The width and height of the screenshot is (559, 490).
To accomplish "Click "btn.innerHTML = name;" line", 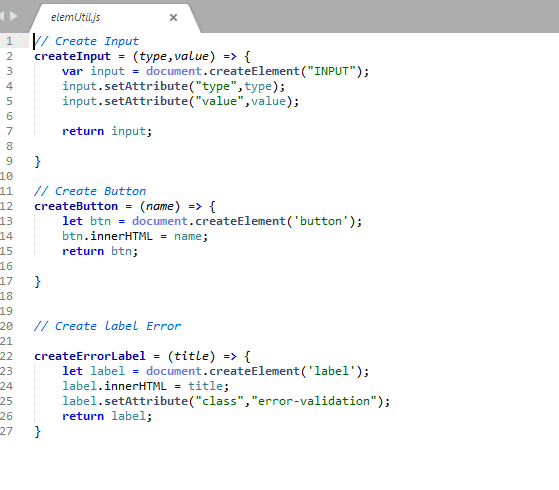I will 135,236.
